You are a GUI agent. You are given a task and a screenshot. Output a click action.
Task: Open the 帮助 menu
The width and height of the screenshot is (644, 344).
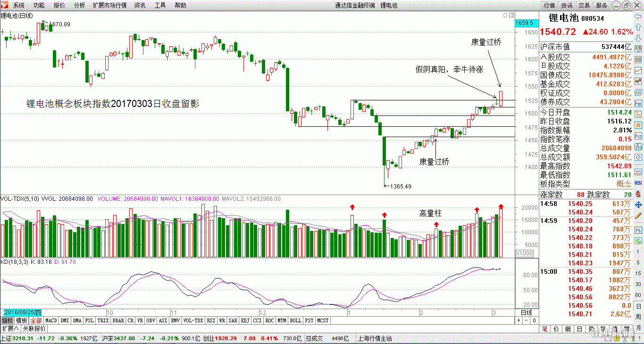181,5
